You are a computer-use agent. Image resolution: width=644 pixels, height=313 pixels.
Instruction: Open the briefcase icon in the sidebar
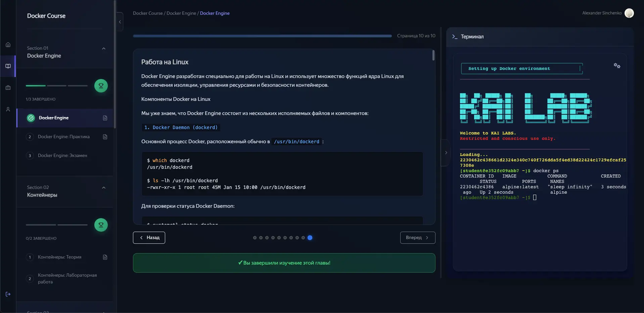click(8, 88)
